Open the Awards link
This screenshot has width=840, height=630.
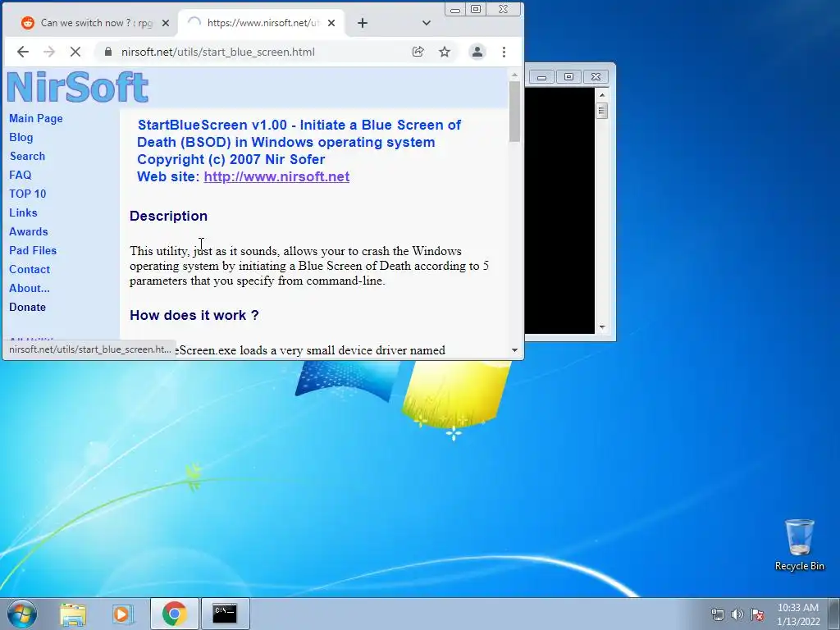pyautogui.click(x=29, y=231)
